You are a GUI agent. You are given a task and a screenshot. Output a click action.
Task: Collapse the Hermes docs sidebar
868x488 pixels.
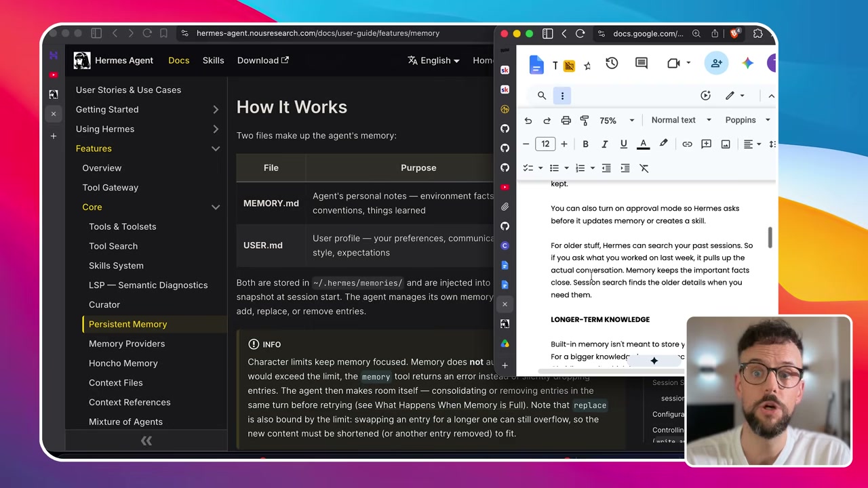tap(146, 441)
